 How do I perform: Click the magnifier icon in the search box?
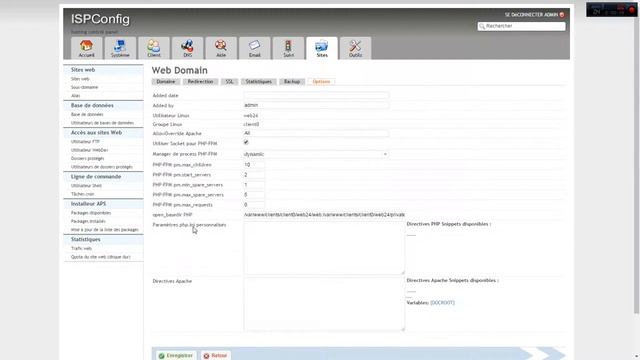(482, 26)
